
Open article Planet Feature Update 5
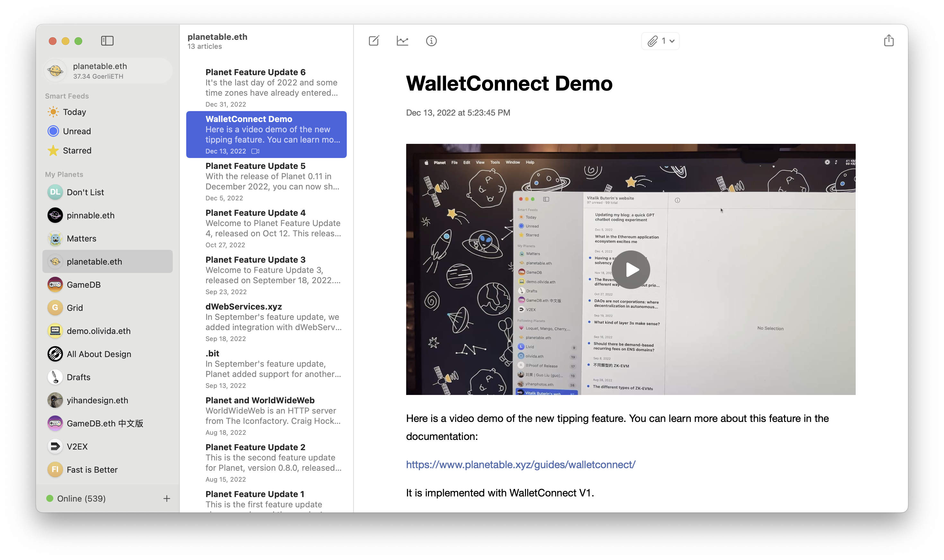point(267,181)
